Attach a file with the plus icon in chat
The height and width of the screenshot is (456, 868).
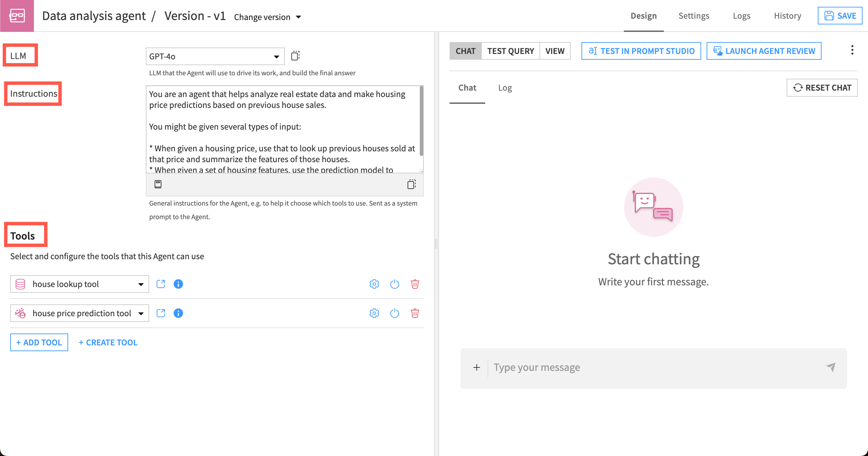(477, 367)
